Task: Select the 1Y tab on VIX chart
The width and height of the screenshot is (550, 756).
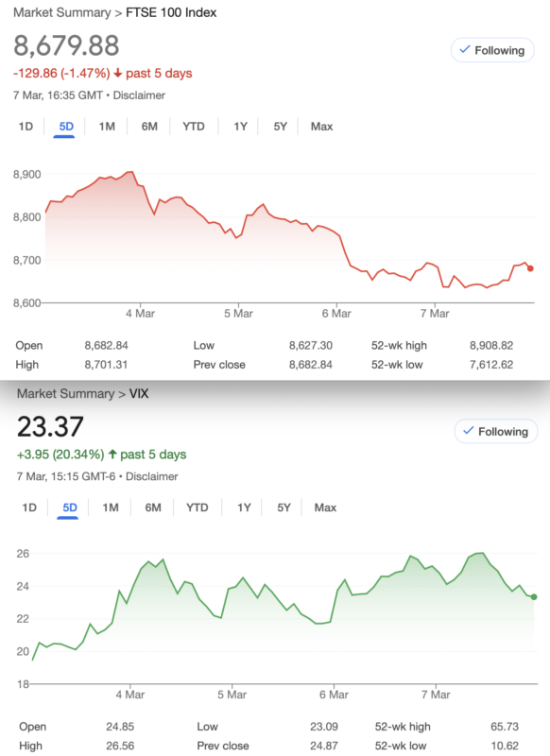Action: click(244, 507)
